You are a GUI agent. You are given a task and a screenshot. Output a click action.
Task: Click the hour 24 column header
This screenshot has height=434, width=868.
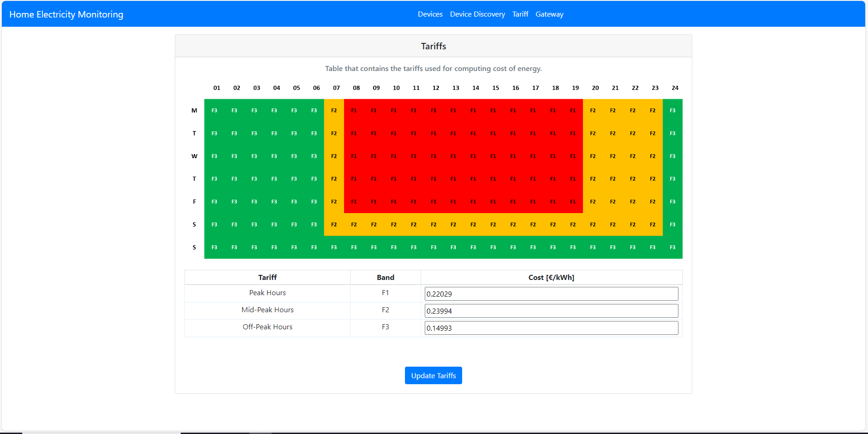point(675,88)
